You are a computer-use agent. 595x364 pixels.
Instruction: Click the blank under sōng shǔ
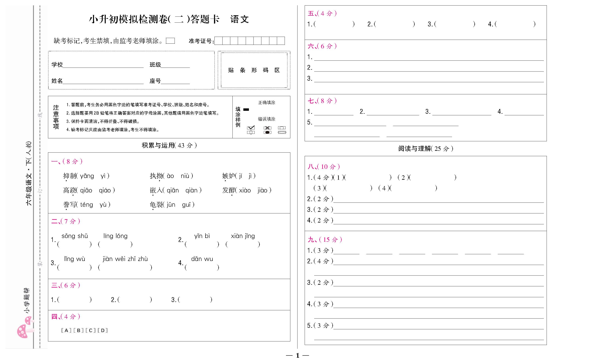pos(74,244)
